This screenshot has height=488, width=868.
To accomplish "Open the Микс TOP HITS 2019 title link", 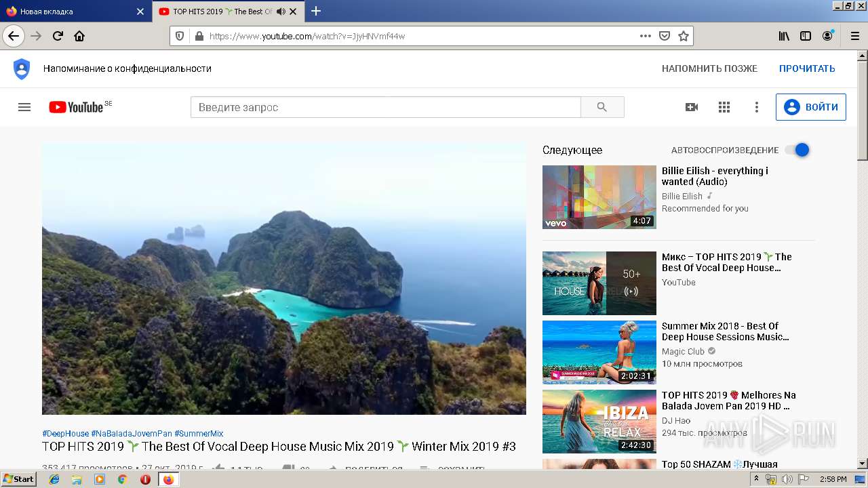I will pos(727,262).
